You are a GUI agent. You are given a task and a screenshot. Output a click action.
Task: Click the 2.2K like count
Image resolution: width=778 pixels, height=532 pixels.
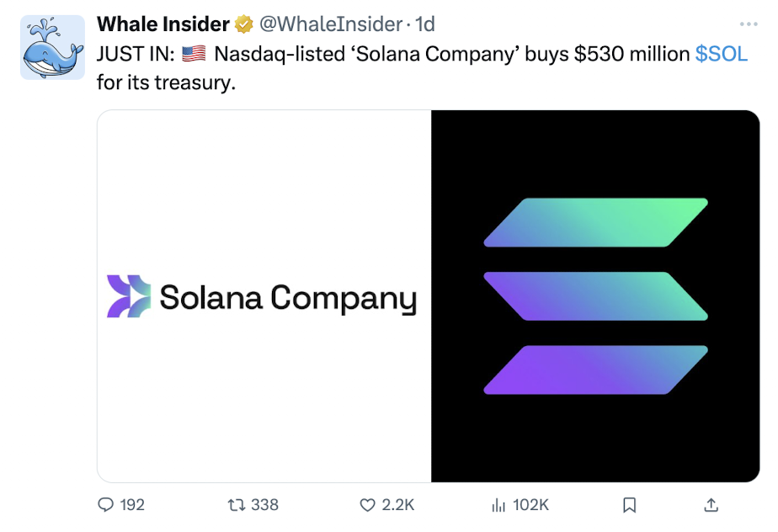click(x=398, y=505)
